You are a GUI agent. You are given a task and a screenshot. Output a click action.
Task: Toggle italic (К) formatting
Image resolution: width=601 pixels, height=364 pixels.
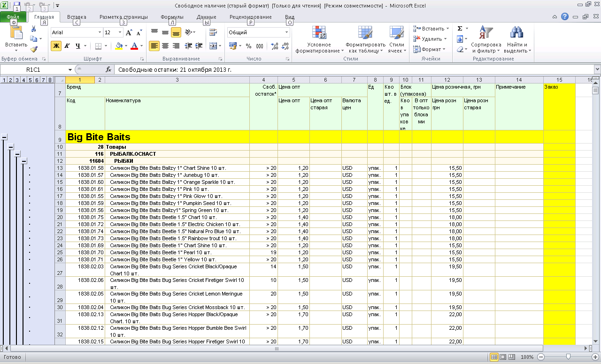(67, 46)
